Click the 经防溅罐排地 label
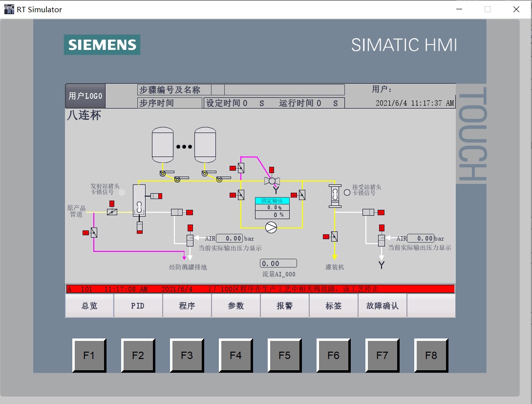The image size is (532, 404). pos(188,267)
